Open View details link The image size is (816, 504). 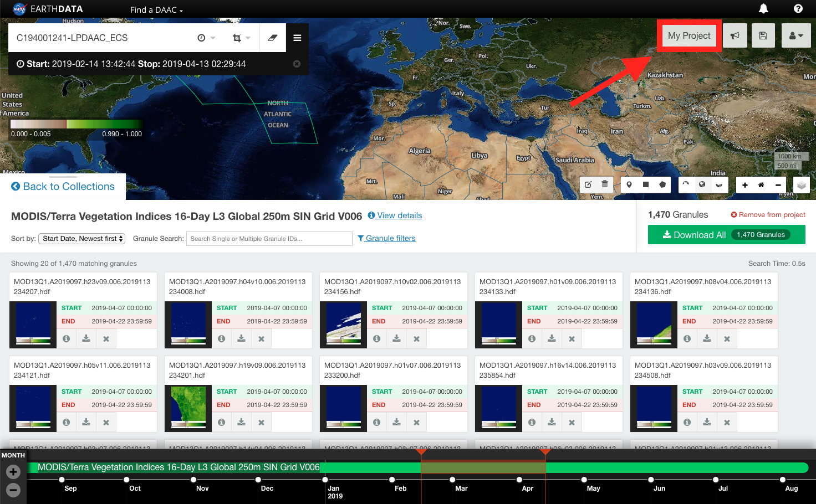[x=395, y=215]
